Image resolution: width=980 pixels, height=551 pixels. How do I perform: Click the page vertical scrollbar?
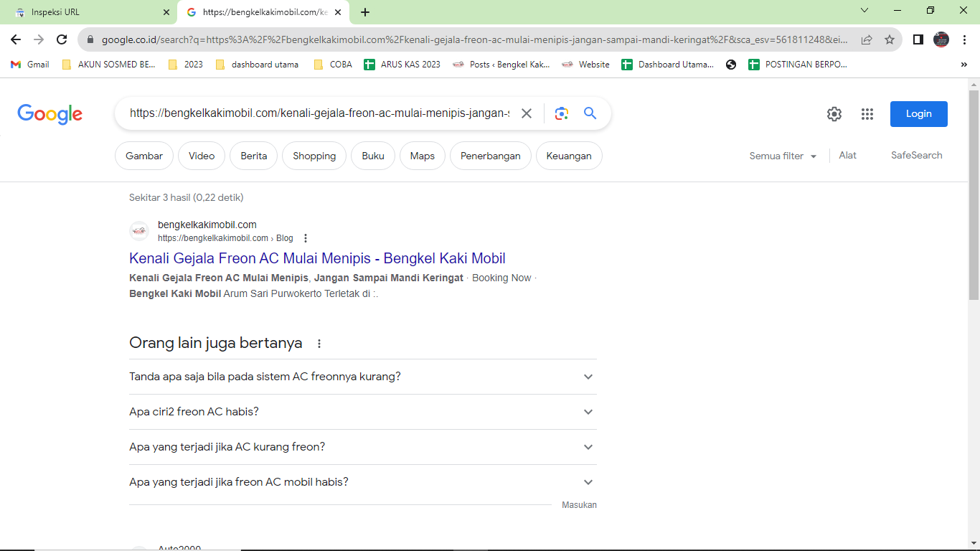pos(974,194)
